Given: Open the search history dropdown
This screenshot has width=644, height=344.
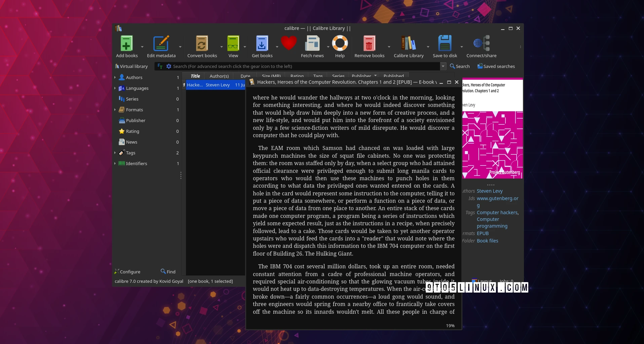Looking at the screenshot, I should [x=443, y=66].
